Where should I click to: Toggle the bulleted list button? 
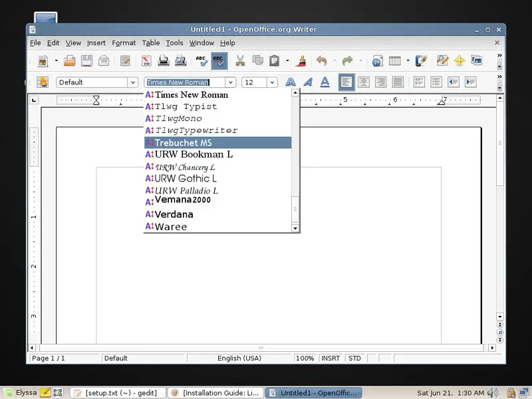click(436, 82)
